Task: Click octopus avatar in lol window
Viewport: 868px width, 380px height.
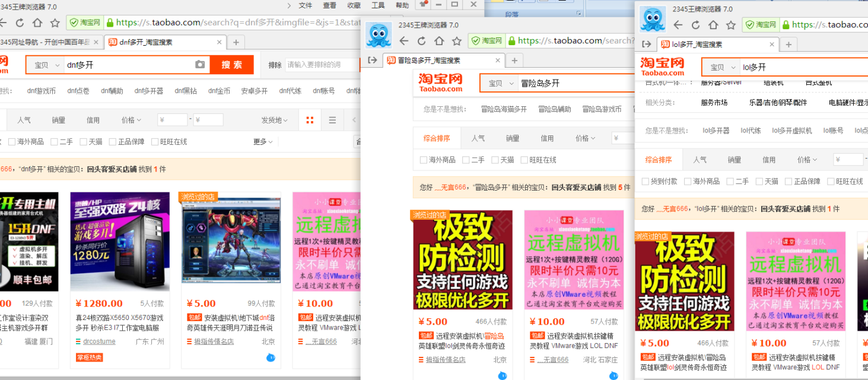Action: click(x=653, y=19)
